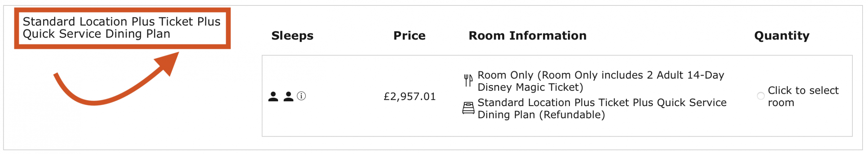Click the highlighted Standard Location package title
868x154 pixels.
(121, 28)
